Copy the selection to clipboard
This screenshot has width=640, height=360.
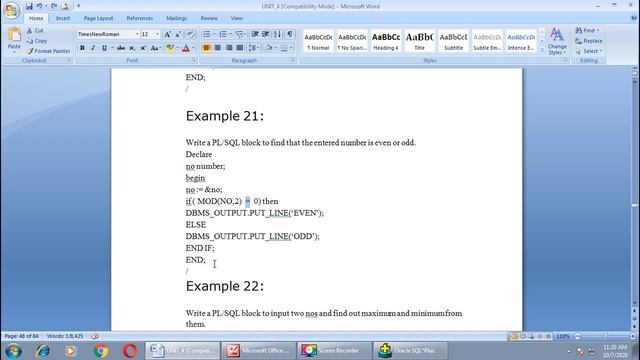pyautogui.click(x=37, y=41)
